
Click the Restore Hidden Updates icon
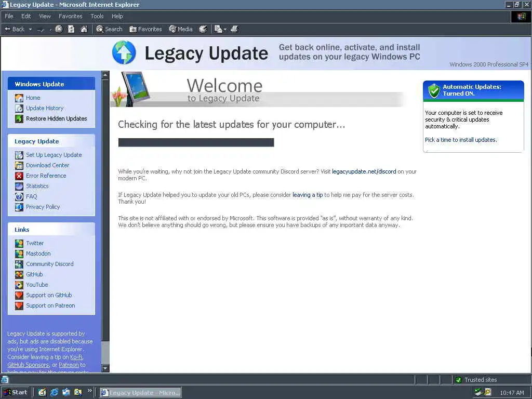19,119
